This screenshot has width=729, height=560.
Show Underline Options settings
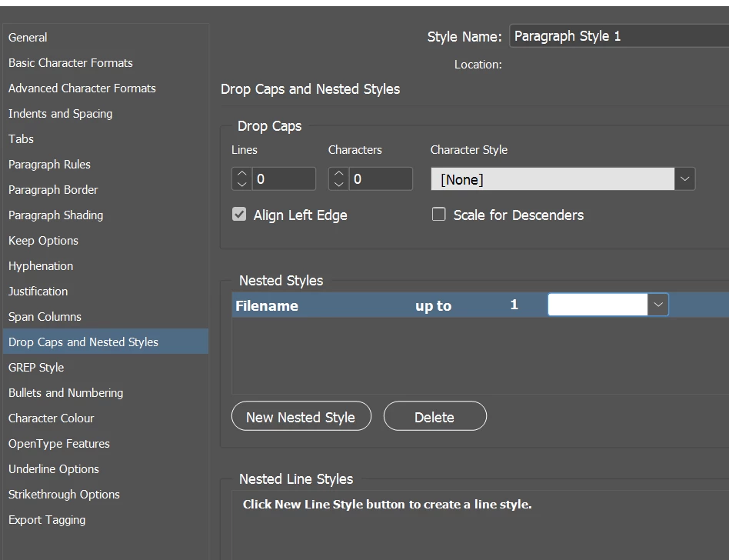coord(54,468)
